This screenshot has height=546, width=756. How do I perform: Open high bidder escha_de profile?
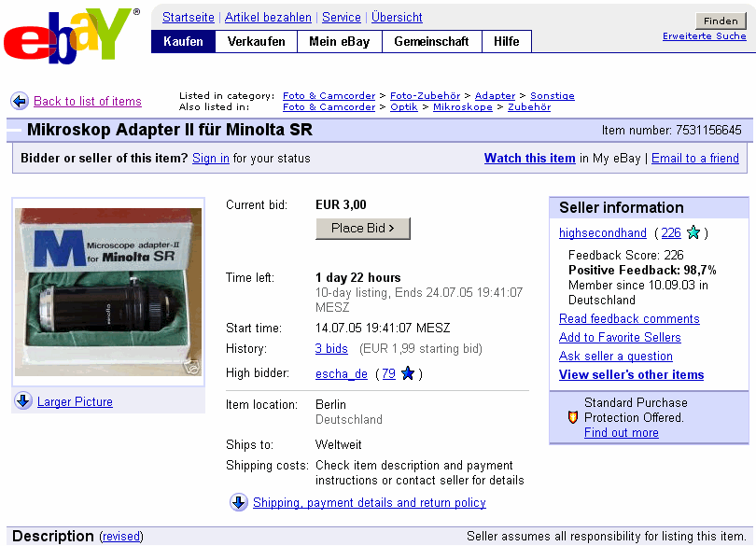(x=342, y=374)
